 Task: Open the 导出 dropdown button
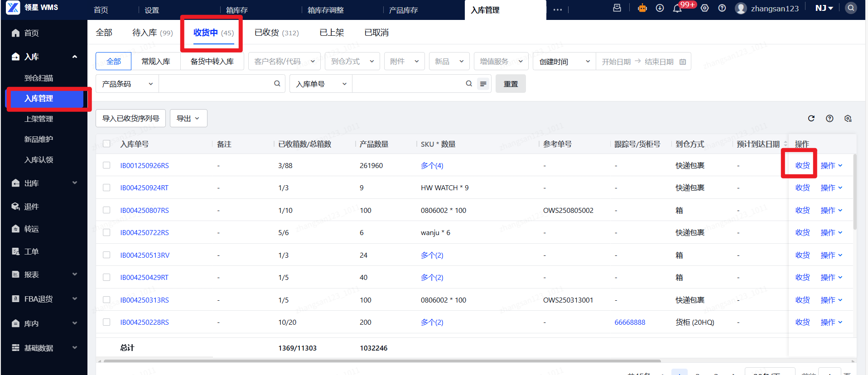point(188,118)
